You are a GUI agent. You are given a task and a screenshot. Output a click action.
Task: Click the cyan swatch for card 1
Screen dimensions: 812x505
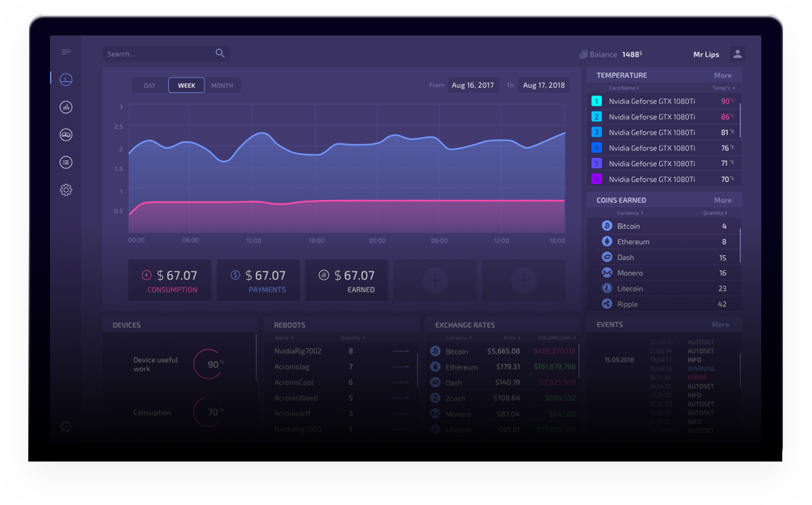click(597, 101)
